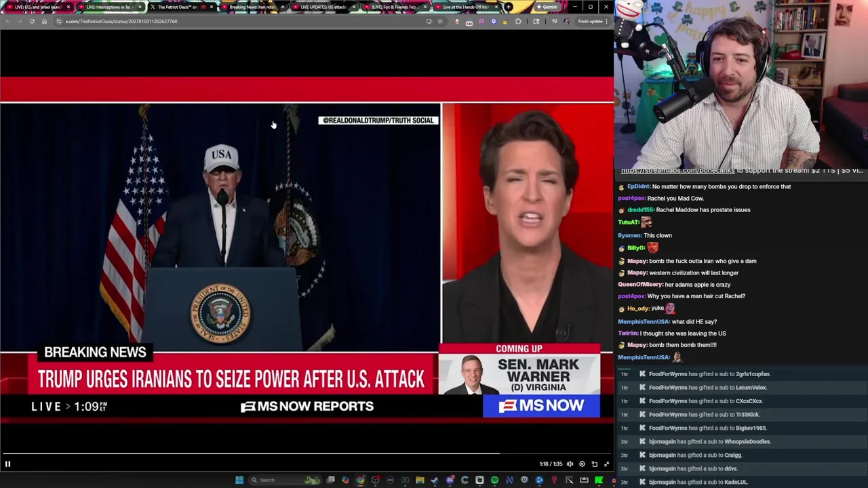The height and width of the screenshot is (488, 868).
Task: Open File Explorer from the taskbar
Action: pyautogui.click(x=420, y=480)
